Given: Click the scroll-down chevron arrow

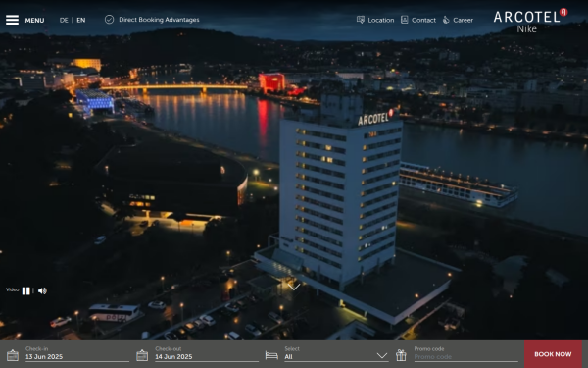Looking at the screenshot, I should coord(294,287).
